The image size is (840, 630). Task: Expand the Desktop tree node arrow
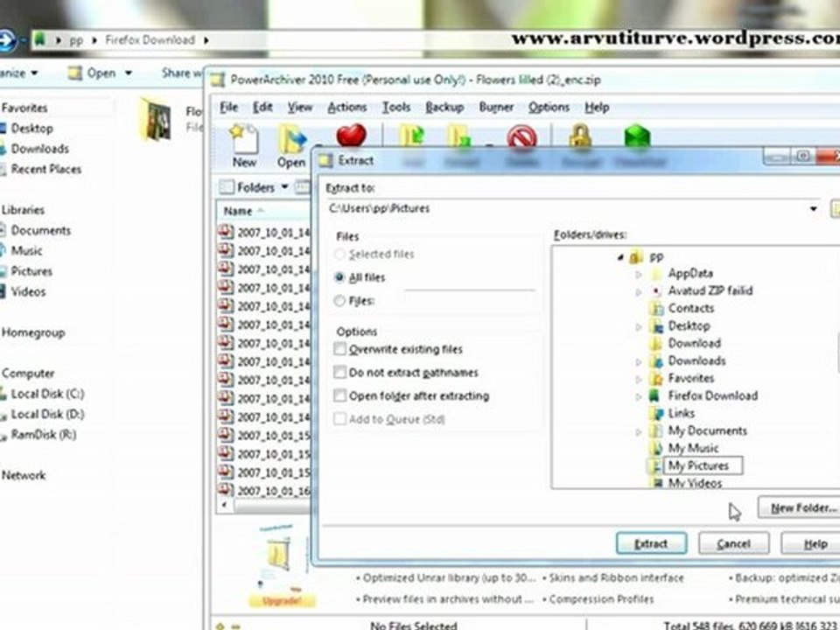pyautogui.click(x=638, y=326)
